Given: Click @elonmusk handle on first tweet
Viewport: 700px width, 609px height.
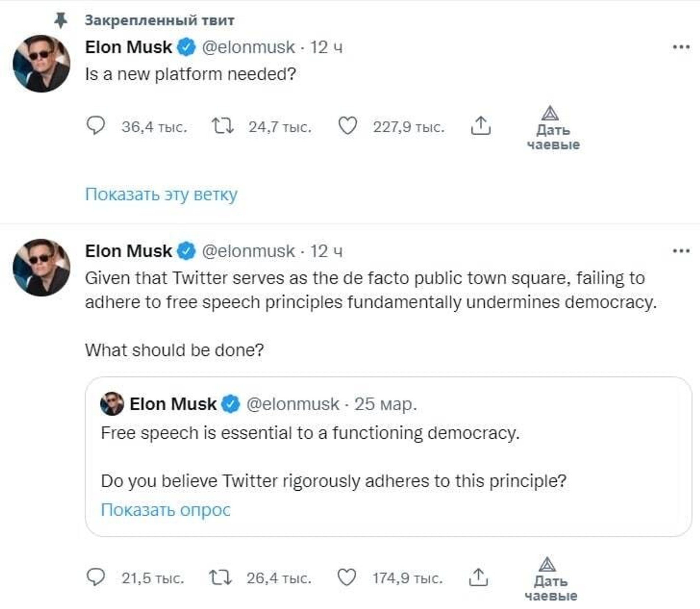Looking at the screenshot, I should point(248,47).
